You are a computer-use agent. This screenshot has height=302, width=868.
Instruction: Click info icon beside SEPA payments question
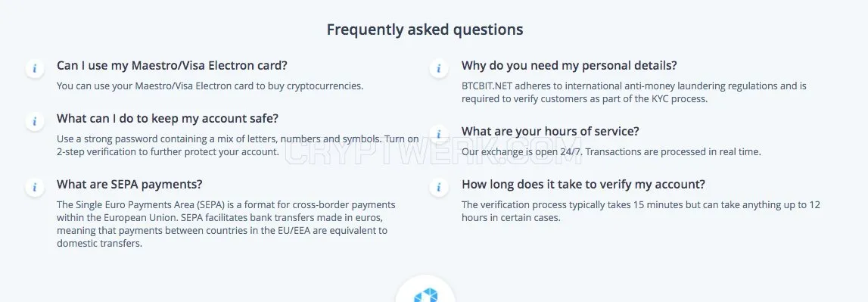34,187
